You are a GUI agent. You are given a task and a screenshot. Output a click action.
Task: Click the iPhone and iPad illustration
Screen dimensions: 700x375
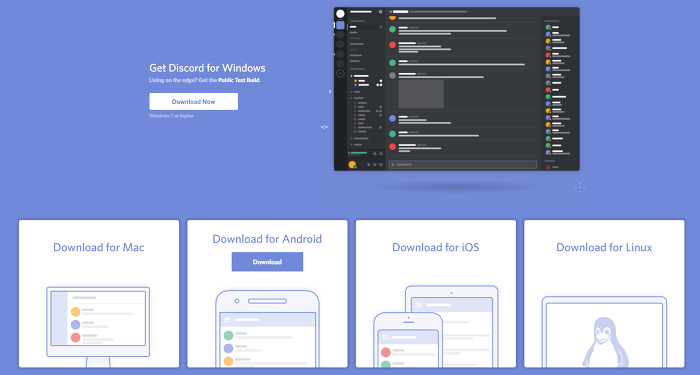[x=436, y=326]
